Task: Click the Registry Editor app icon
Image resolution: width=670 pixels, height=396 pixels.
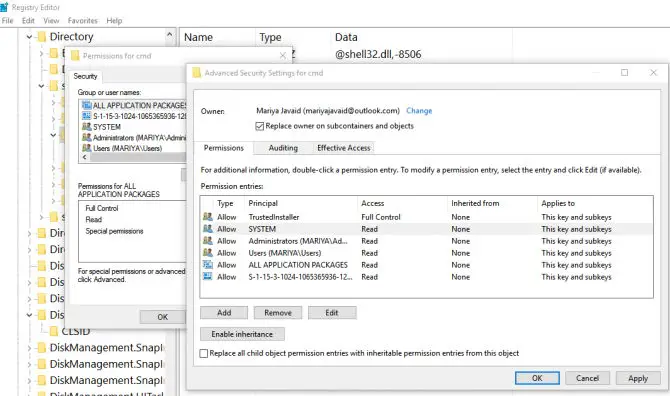Action: coord(4,7)
